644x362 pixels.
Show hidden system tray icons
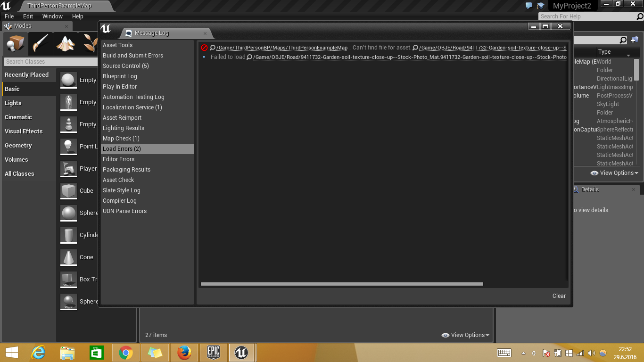point(523,353)
